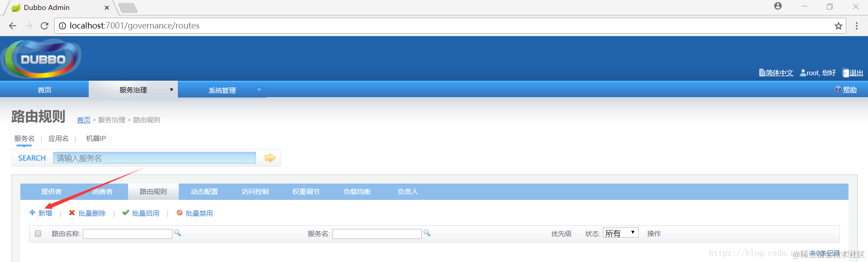Open the 负责人 tab
The image size is (868, 262).
[x=407, y=192]
